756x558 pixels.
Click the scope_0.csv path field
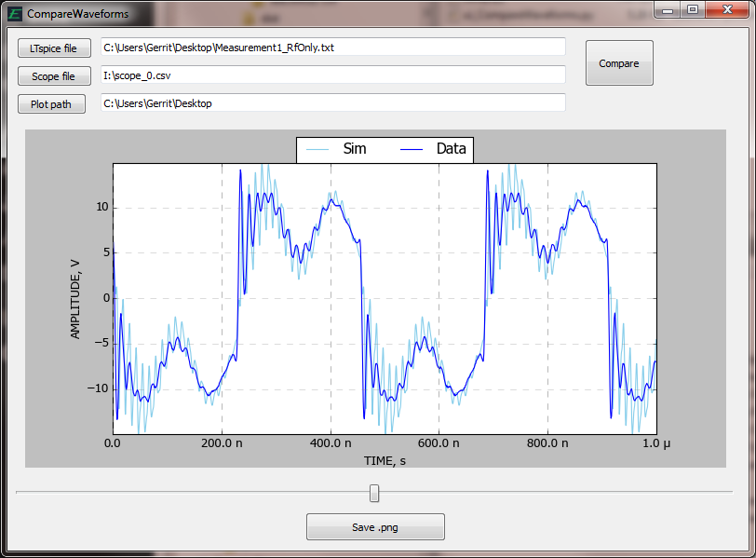pyautogui.click(x=332, y=75)
